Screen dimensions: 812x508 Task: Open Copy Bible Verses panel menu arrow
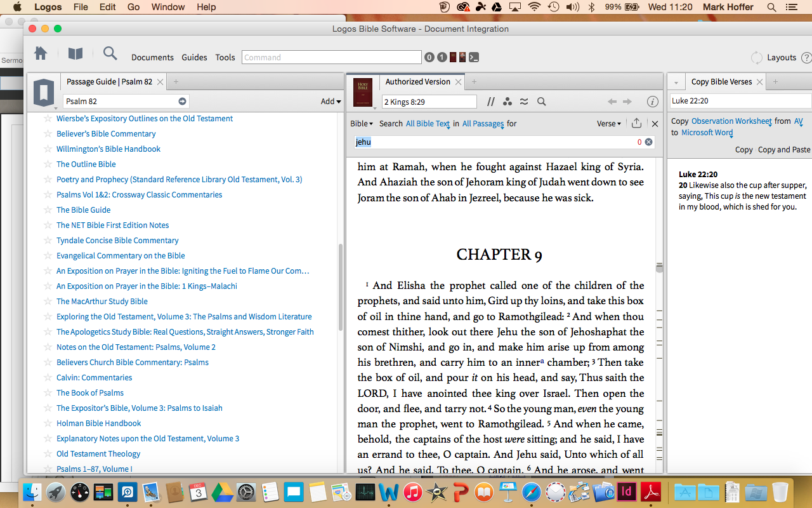pyautogui.click(x=676, y=83)
